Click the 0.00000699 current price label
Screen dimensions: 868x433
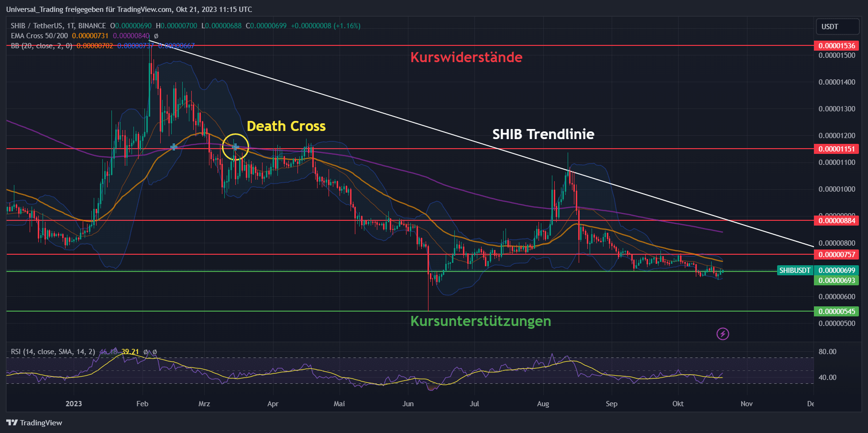coord(836,271)
